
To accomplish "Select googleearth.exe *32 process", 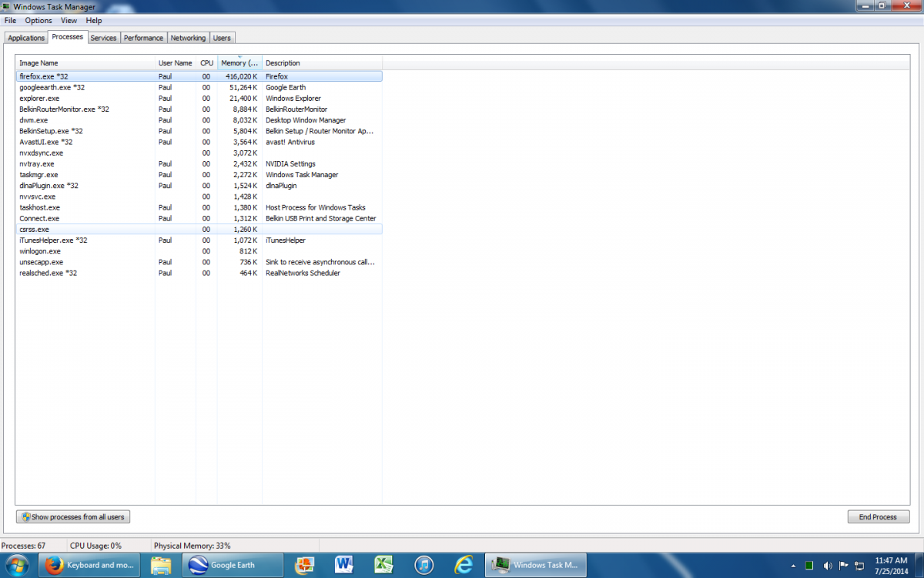I will pyautogui.click(x=199, y=87).
